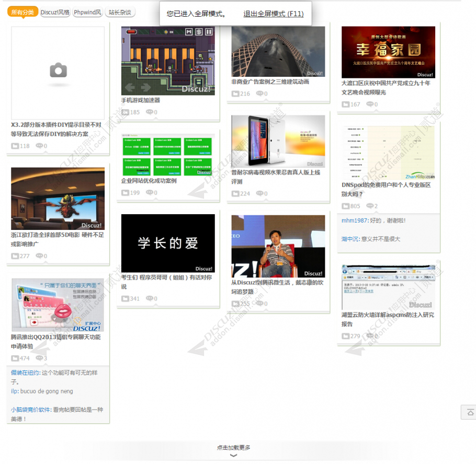
Task: Expand more posts via bottom chevron
Action: tap(233, 455)
